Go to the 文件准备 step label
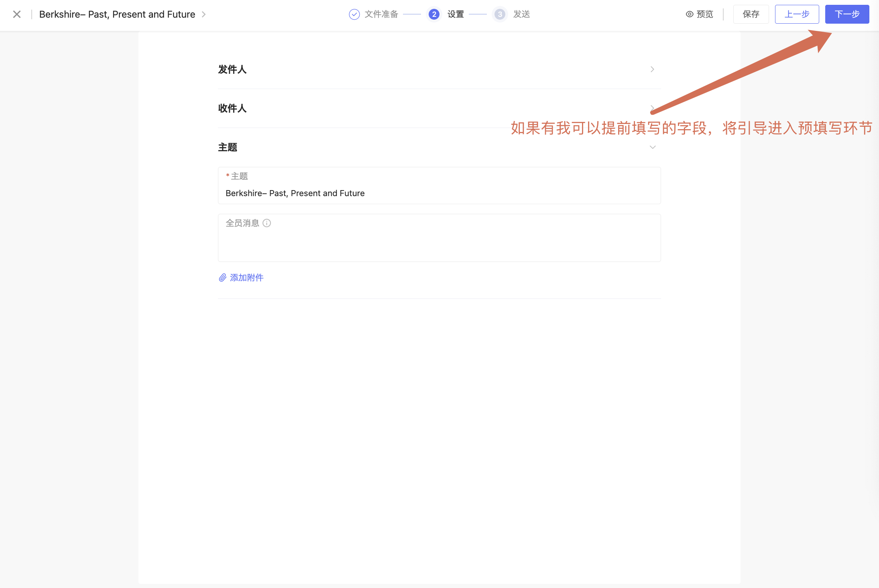This screenshot has height=588, width=879. [x=381, y=14]
